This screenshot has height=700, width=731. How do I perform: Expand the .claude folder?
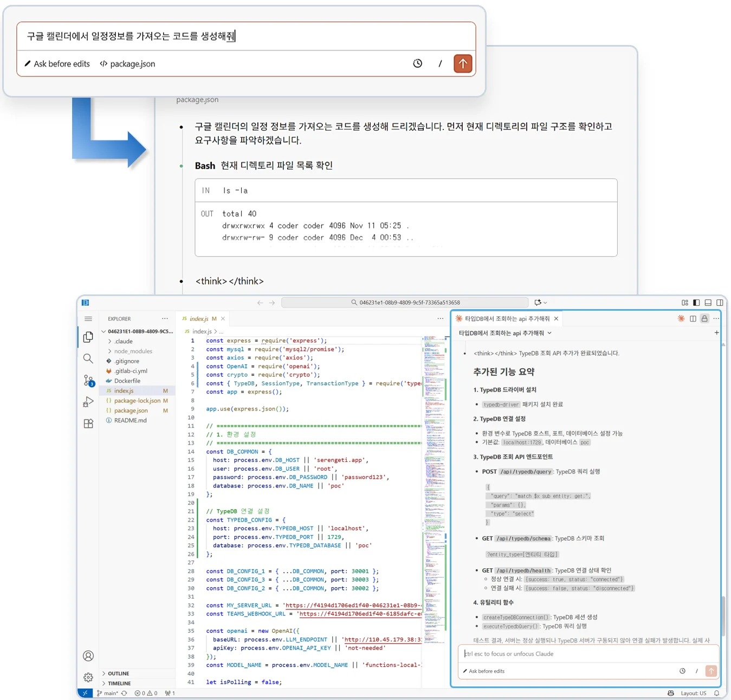pos(124,342)
